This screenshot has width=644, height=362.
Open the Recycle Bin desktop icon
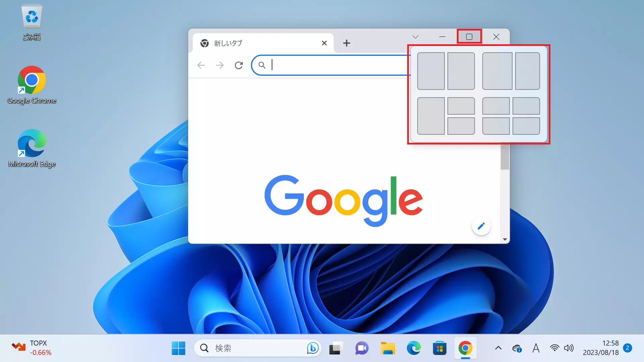coord(32,22)
